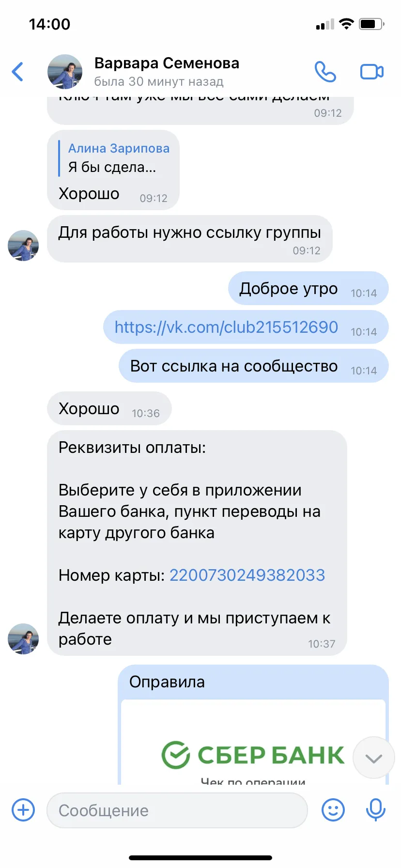Tap the card number 2200730249382033

(x=247, y=575)
